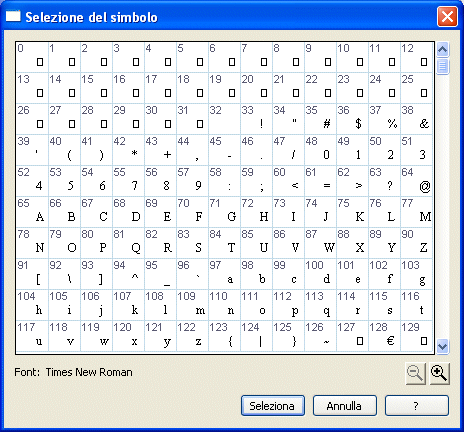Image resolution: width=464 pixels, height=432 pixels.
Task: Pick the hash symbol in cell 35
Action: click(x=320, y=119)
